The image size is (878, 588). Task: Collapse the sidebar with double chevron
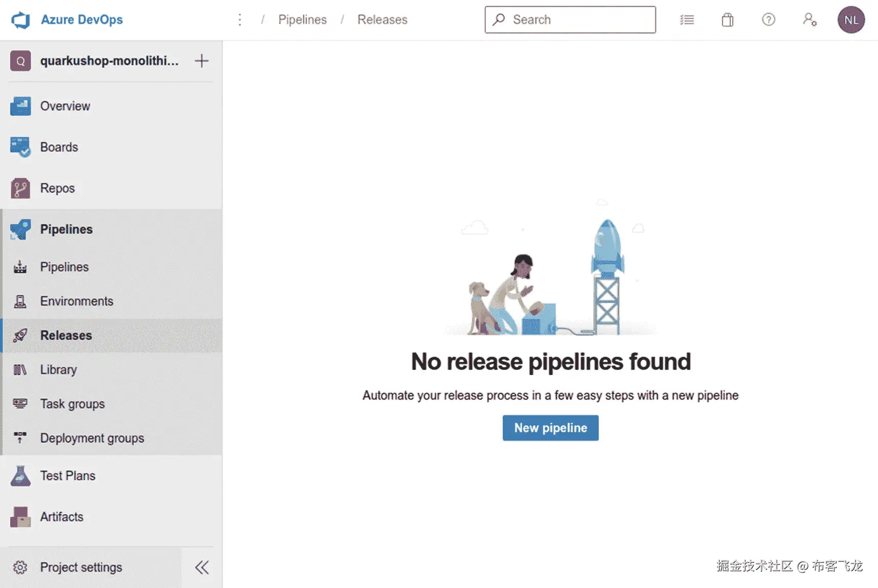pyautogui.click(x=202, y=567)
